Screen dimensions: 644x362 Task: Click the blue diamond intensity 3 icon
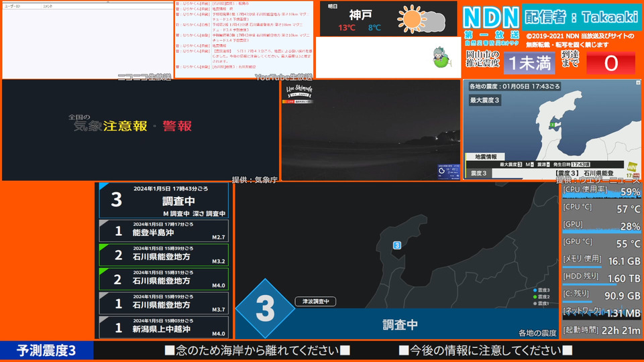265,308
